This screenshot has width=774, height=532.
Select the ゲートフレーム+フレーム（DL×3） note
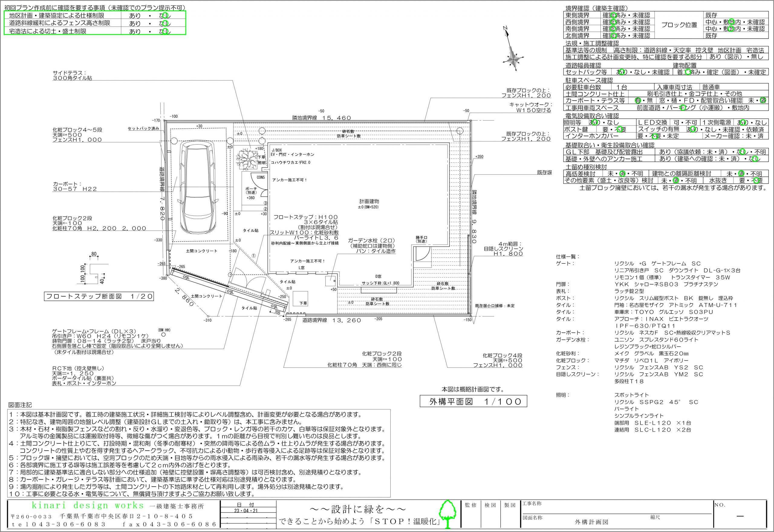94,331
